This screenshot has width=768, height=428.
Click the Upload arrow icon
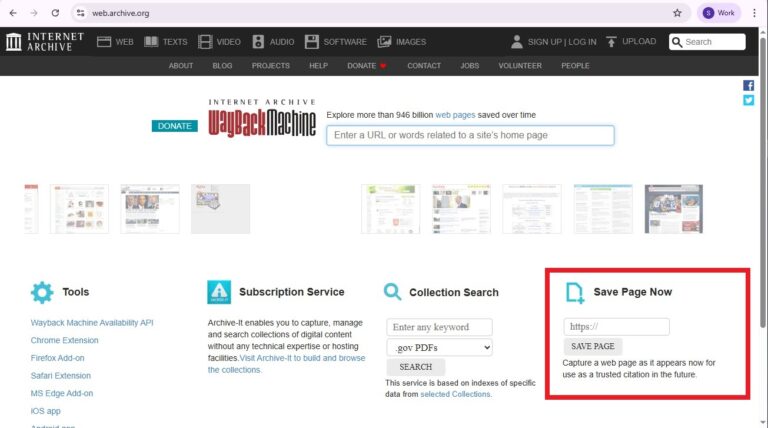pyautogui.click(x=611, y=42)
